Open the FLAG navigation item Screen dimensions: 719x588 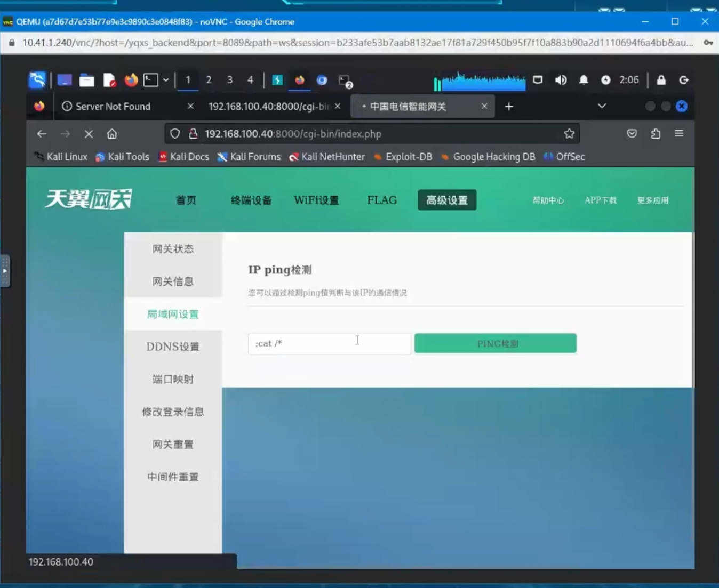382,200
